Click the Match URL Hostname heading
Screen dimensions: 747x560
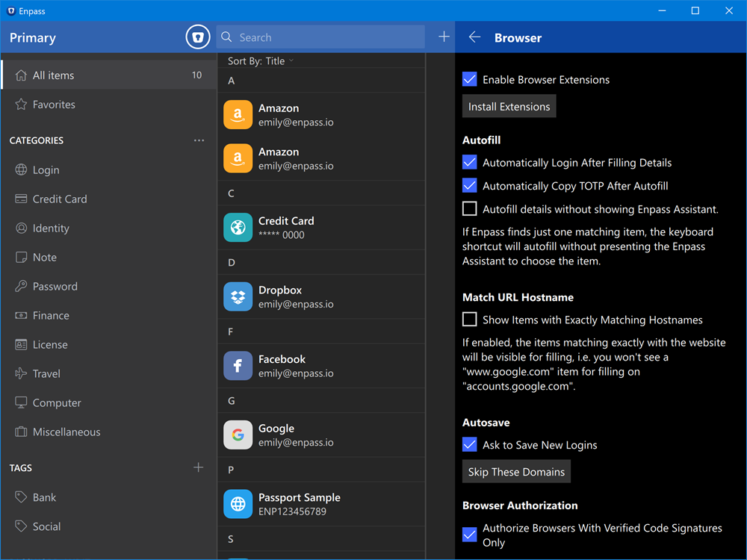click(x=518, y=297)
